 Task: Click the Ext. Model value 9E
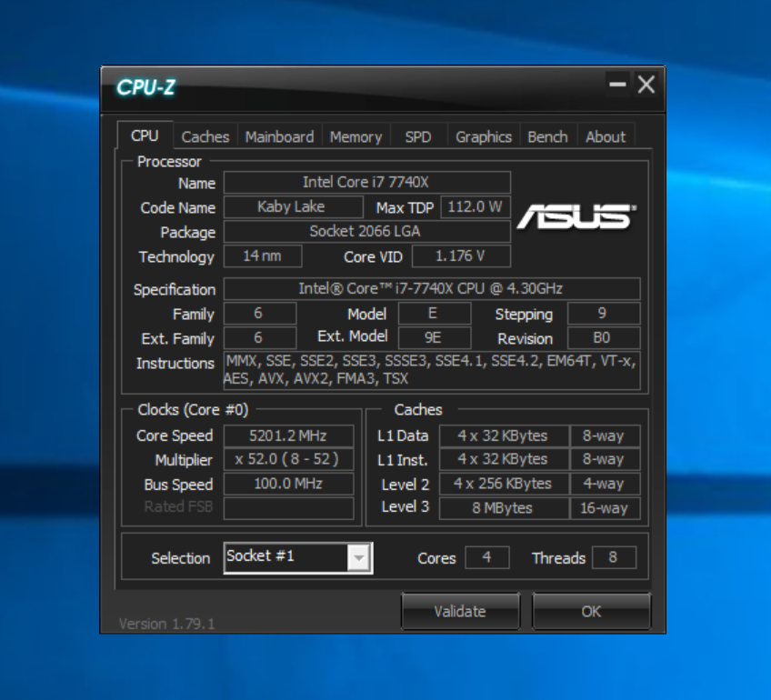tap(435, 338)
